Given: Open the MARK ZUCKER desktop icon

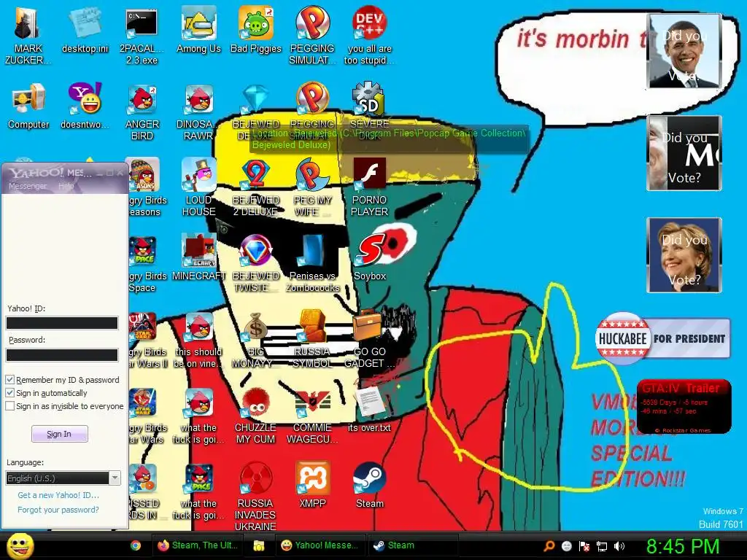Looking at the screenshot, I should (28, 36).
